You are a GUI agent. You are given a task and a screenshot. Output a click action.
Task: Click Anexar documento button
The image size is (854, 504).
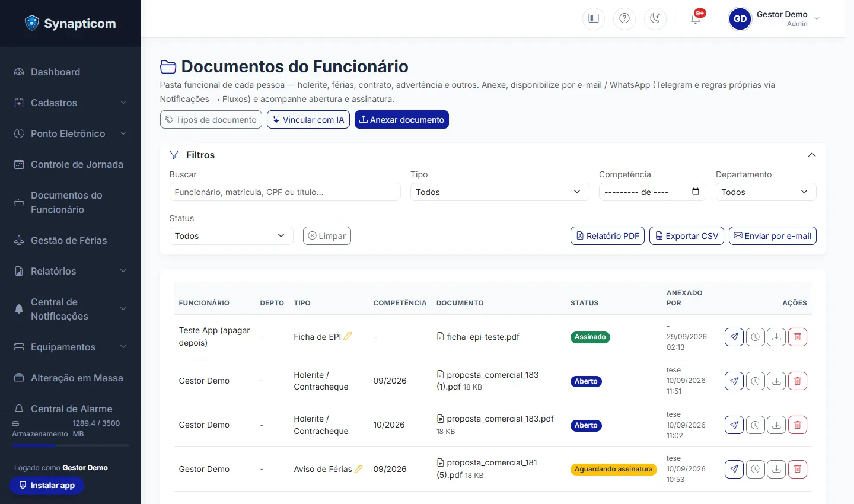[x=401, y=119]
